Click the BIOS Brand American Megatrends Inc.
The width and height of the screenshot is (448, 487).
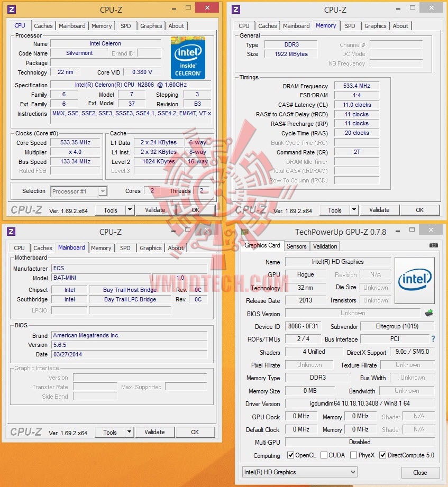click(130, 335)
